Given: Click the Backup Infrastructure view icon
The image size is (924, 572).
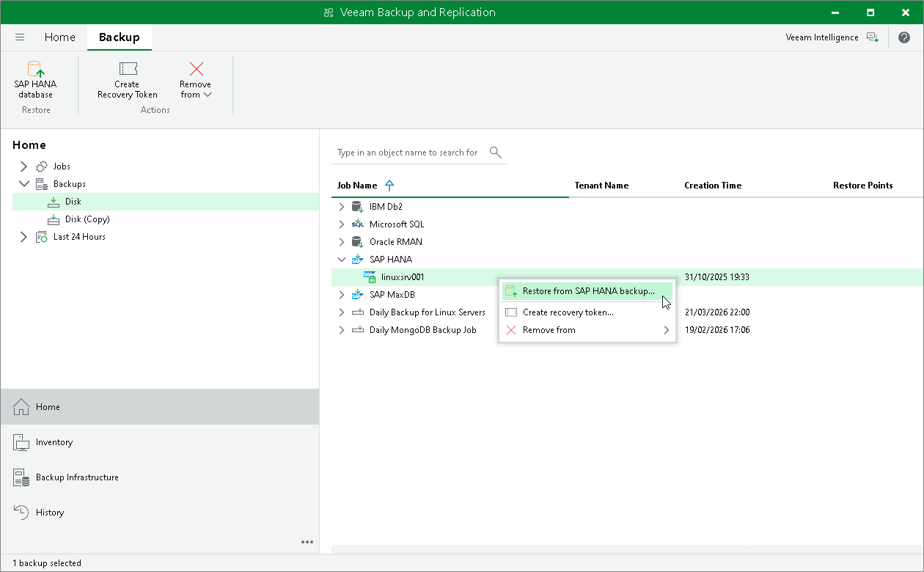Looking at the screenshot, I should pos(21,477).
